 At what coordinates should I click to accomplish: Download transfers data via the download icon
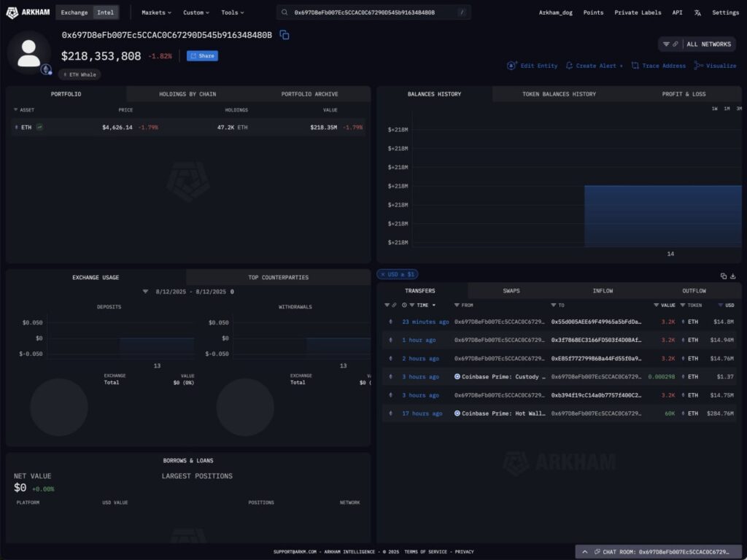(733, 276)
